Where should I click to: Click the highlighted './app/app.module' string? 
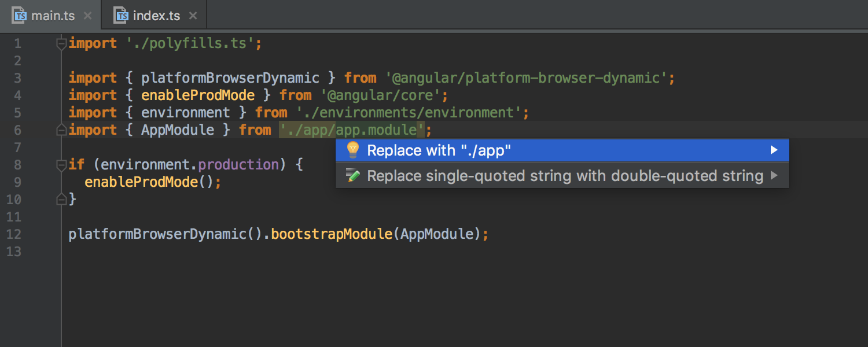pos(352,130)
